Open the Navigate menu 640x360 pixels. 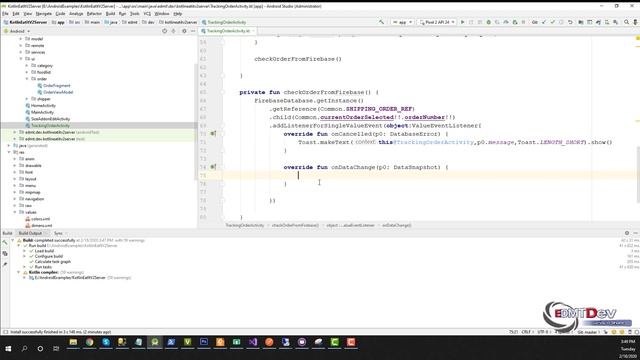pyautogui.click(x=44, y=13)
